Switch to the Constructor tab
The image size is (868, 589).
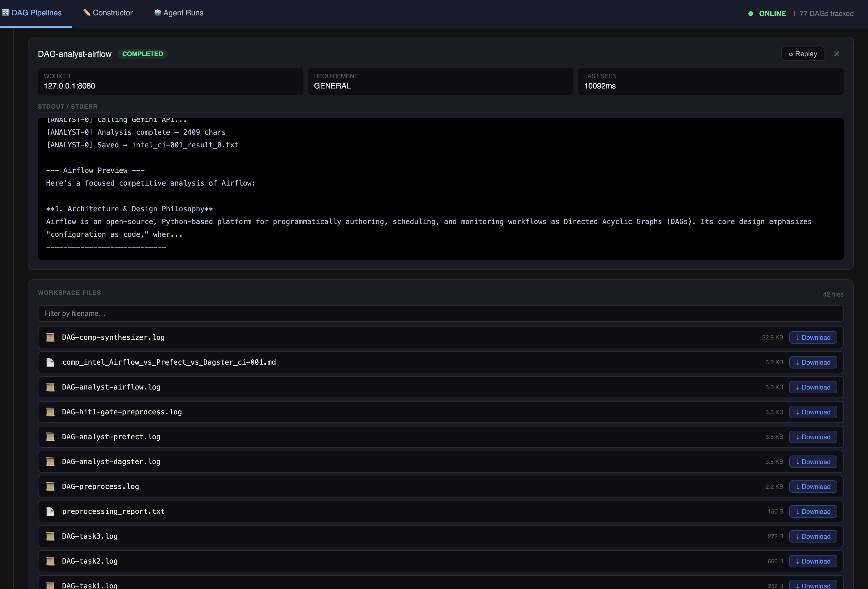click(x=107, y=13)
